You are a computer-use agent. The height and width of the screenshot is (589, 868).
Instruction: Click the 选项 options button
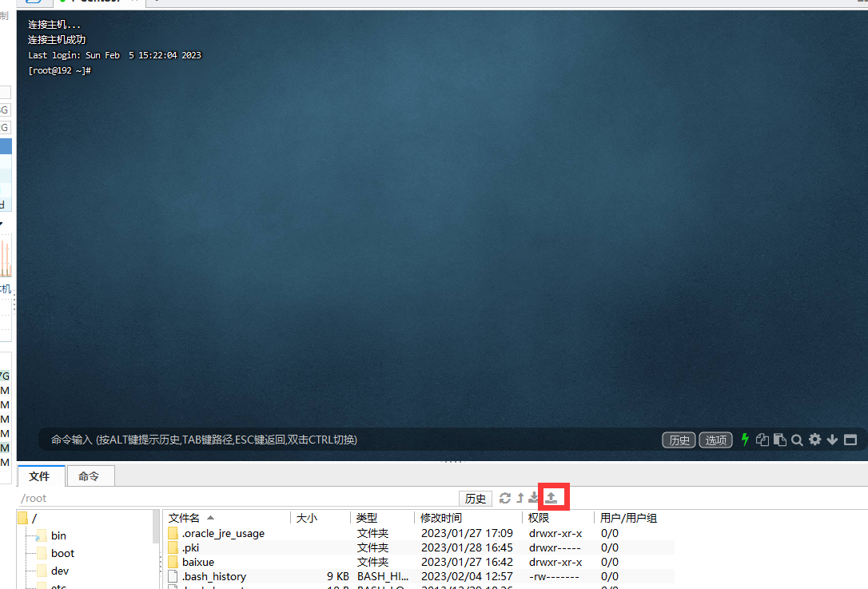(716, 440)
